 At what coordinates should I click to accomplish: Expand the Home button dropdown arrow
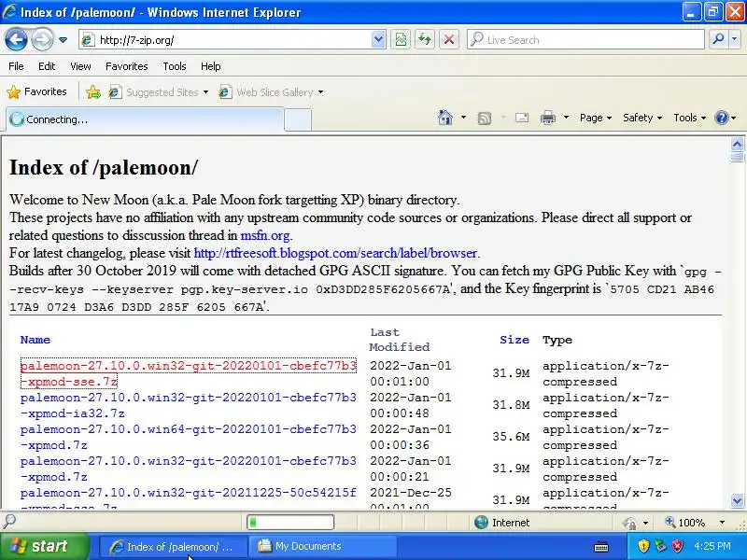click(x=463, y=118)
